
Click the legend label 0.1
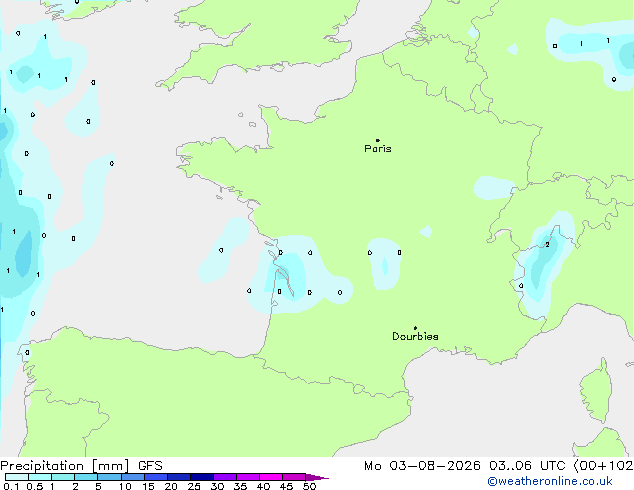point(11,486)
